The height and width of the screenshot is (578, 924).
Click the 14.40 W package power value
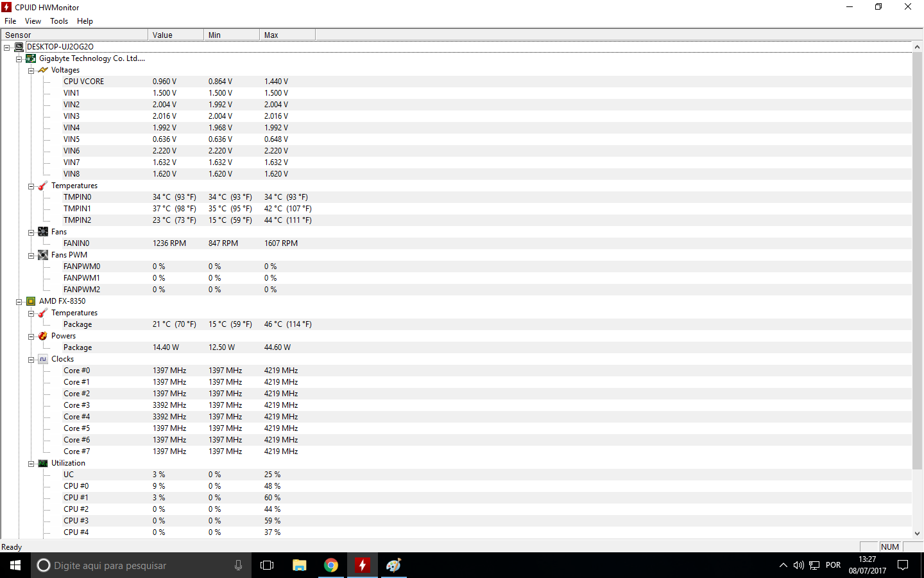(x=166, y=347)
